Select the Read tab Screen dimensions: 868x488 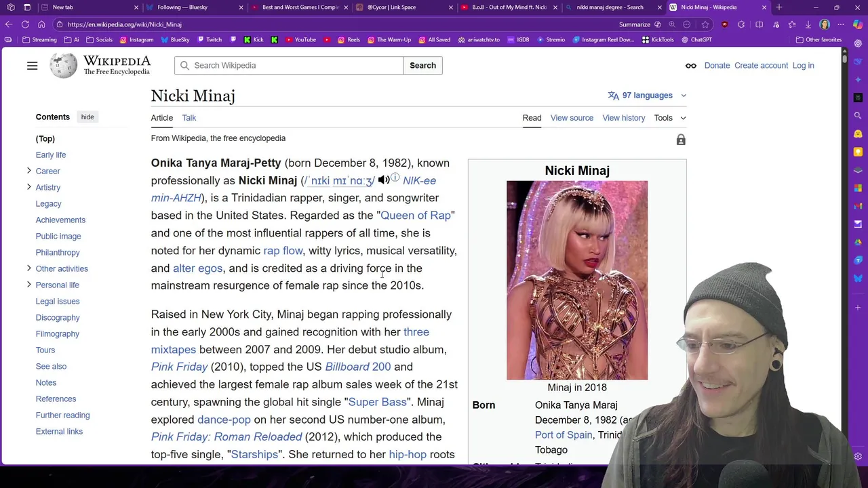pyautogui.click(x=532, y=118)
